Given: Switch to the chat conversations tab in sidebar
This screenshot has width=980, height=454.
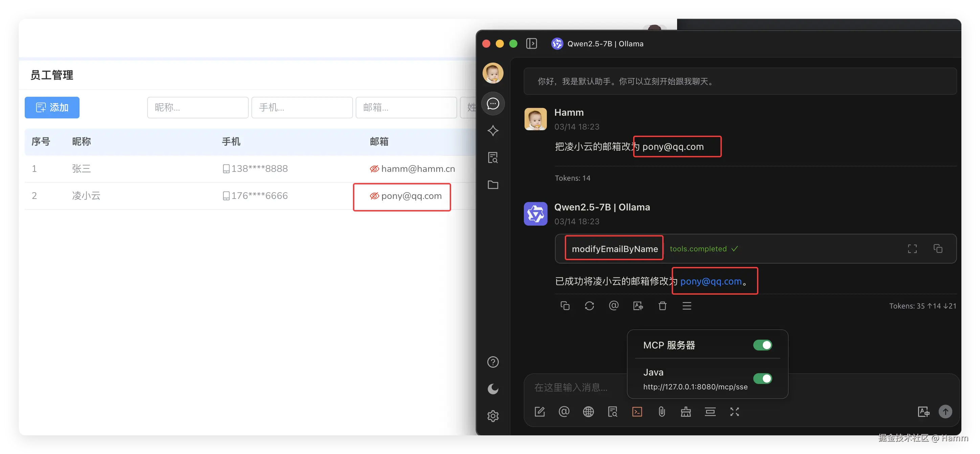Looking at the screenshot, I should tap(493, 104).
